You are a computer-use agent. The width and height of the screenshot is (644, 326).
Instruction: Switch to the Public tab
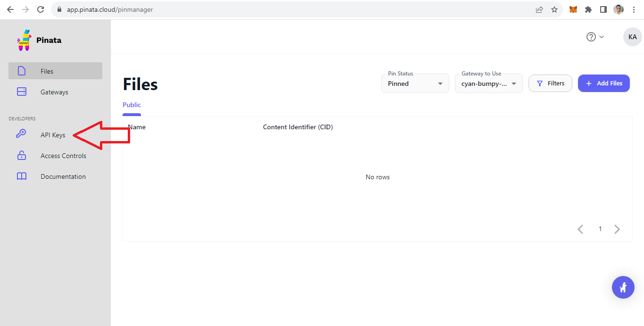pyautogui.click(x=132, y=105)
